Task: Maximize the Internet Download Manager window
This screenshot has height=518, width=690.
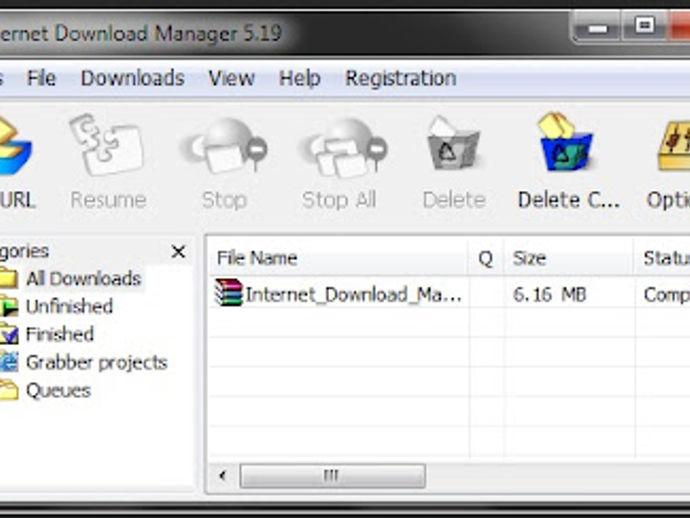Action: tap(644, 26)
